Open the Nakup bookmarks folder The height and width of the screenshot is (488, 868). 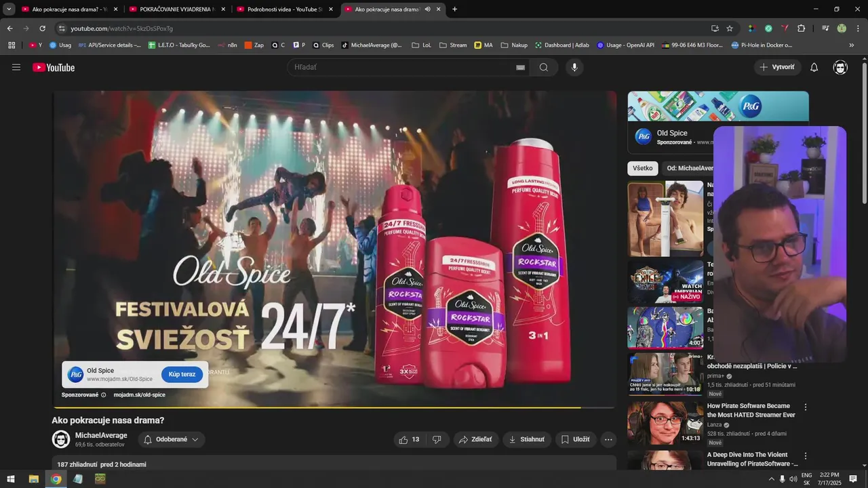[514, 45]
